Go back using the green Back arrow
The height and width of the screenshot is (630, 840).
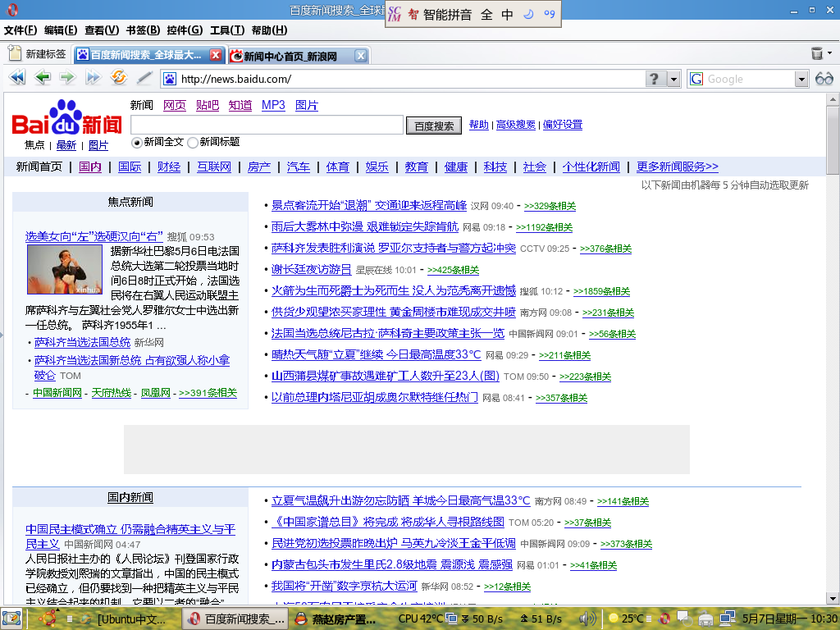pos(43,78)
